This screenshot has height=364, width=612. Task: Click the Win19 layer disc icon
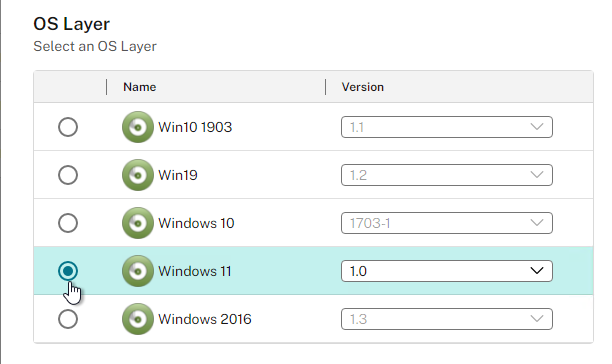point(137,175)
